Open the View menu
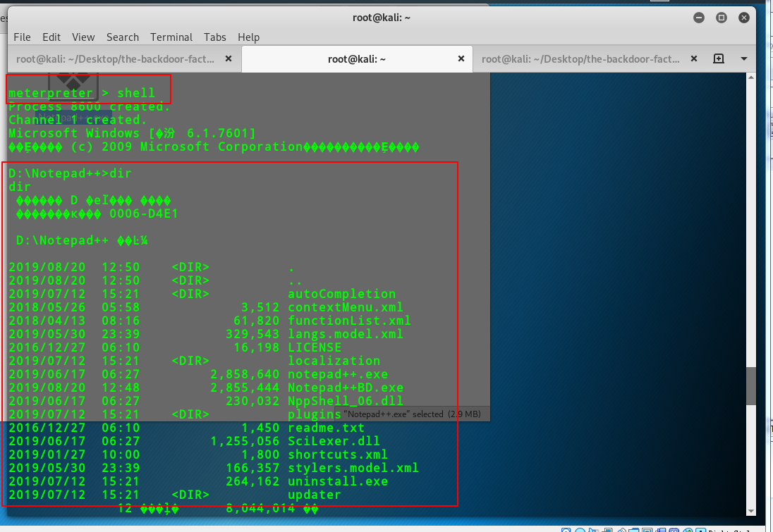The width and height of the screenshot is (773, 532). point(83,37)
